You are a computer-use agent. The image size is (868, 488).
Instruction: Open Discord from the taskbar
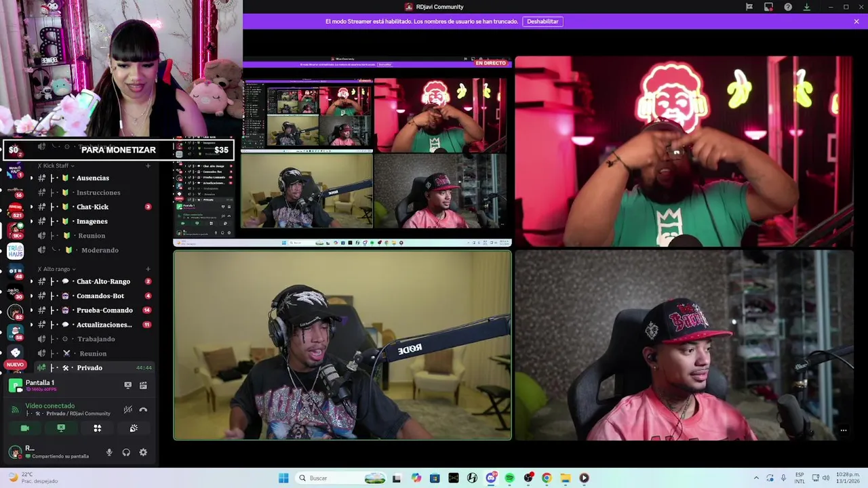coord(491,478)
